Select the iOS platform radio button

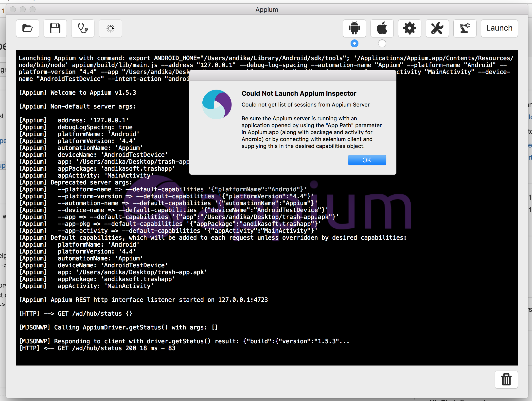point(382,43)
